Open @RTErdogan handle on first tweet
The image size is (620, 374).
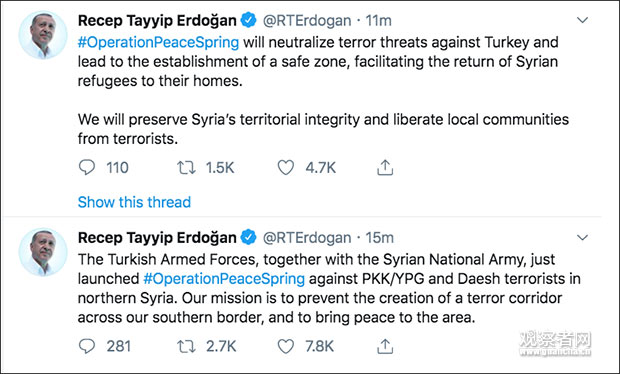(307, 21)
